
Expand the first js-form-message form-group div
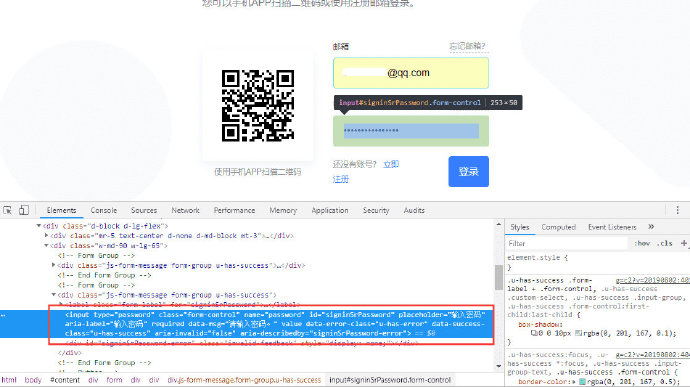[54, 265]
